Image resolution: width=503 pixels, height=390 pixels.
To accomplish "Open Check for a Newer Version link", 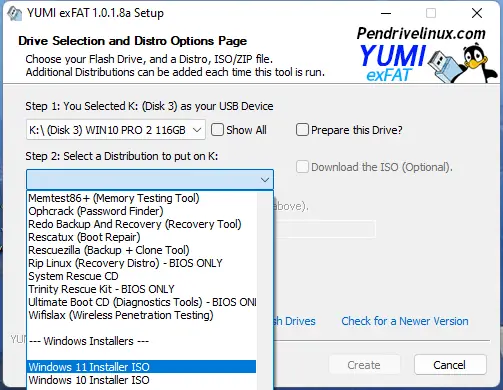I will pos(405,321).
